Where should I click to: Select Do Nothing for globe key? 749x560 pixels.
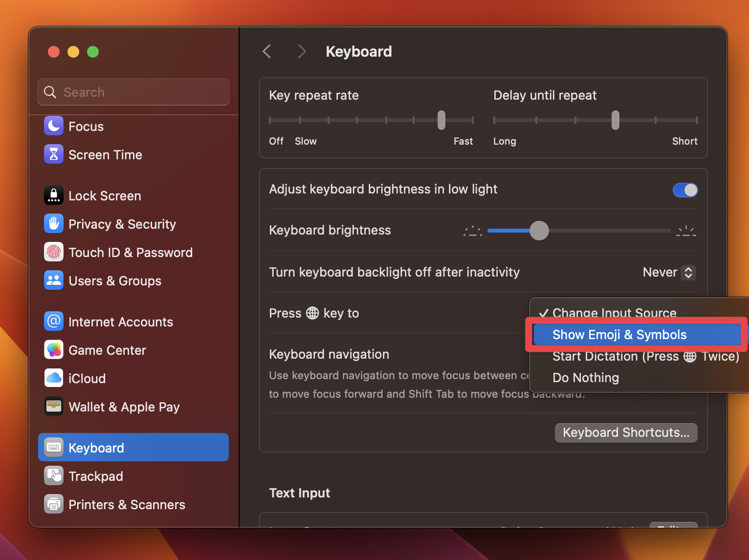(585, 377)
